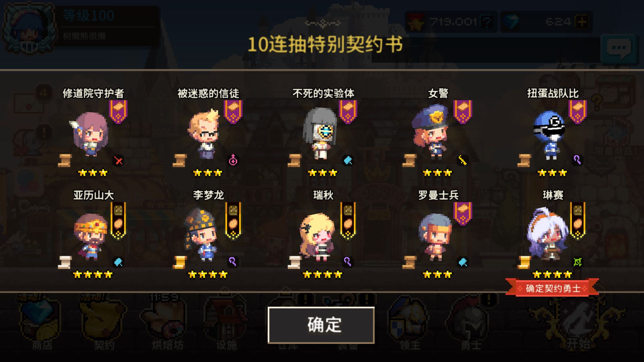This screenshot has height=362, width=644.
Task: Click the green class icon under 琳赛
Action: 578,262
